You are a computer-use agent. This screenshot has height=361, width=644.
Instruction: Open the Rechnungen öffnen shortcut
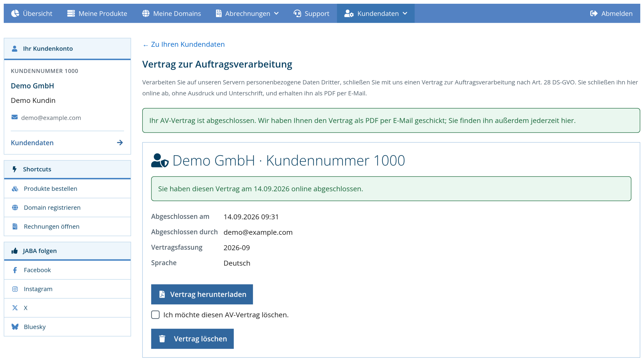(x=67, y=226)
